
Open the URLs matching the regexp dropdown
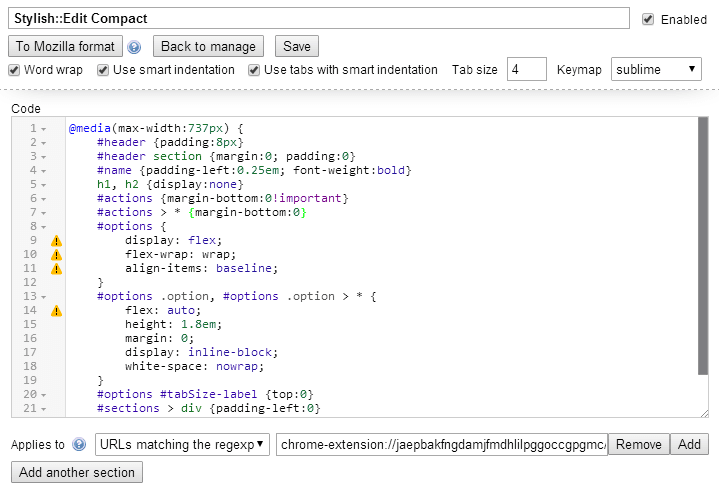(x=182, y=445)
